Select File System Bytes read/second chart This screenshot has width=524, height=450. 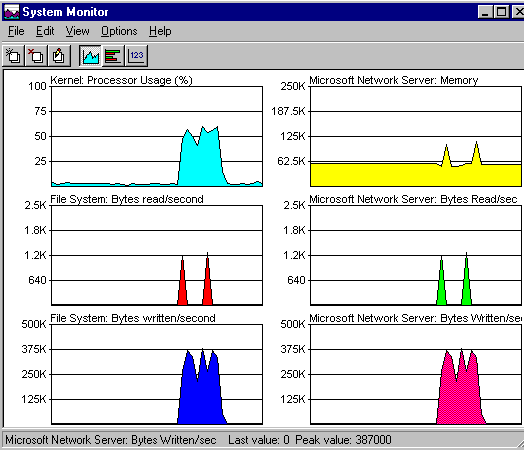(x=157, y=255)
